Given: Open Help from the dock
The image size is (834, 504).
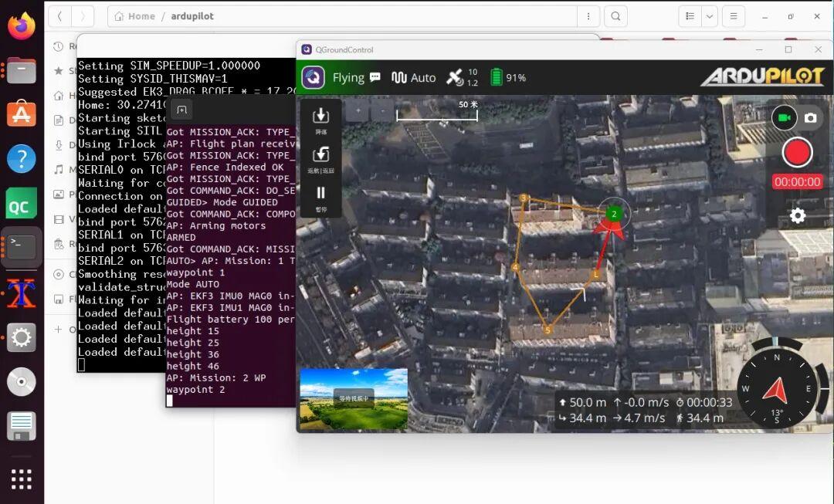Looking at the screenshot, I should [22, 158].
